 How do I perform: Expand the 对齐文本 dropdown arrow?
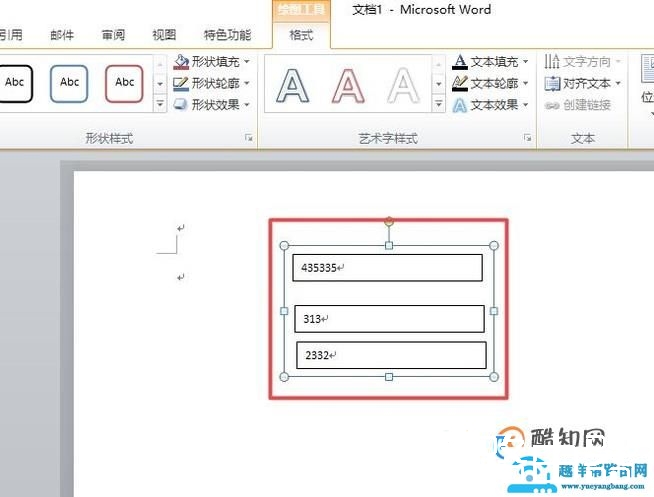(618, 83)
